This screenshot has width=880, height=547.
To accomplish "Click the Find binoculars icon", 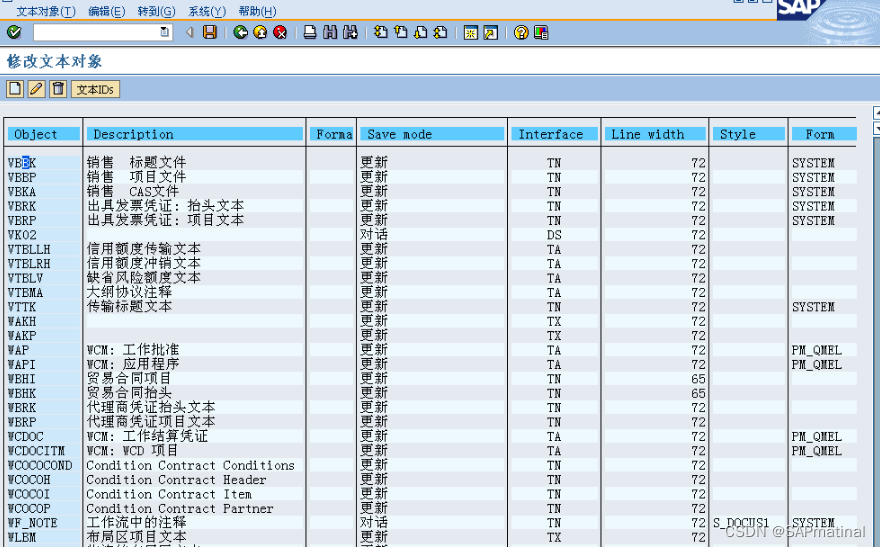I will [330, 33].
